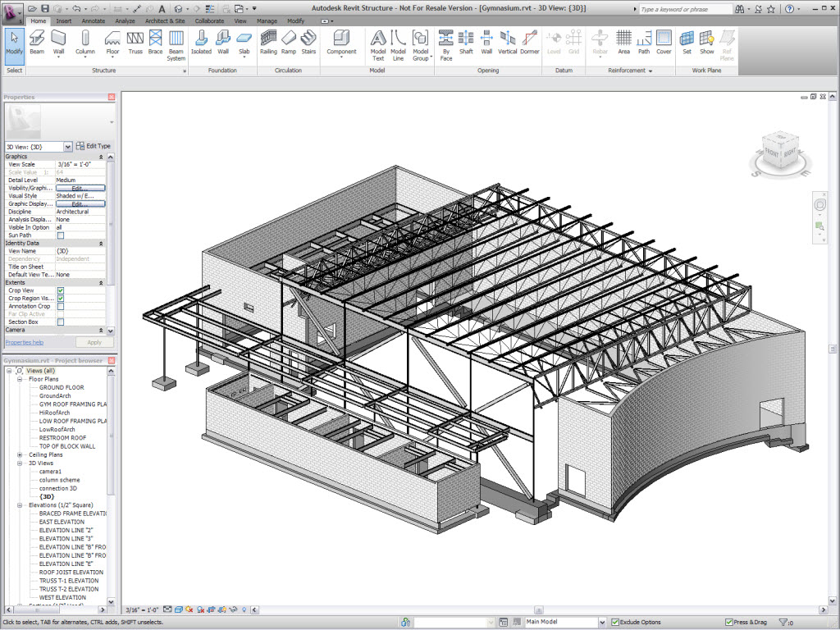
Task: Open the Collaborate ribbon tab
Action: coord(209,21)
